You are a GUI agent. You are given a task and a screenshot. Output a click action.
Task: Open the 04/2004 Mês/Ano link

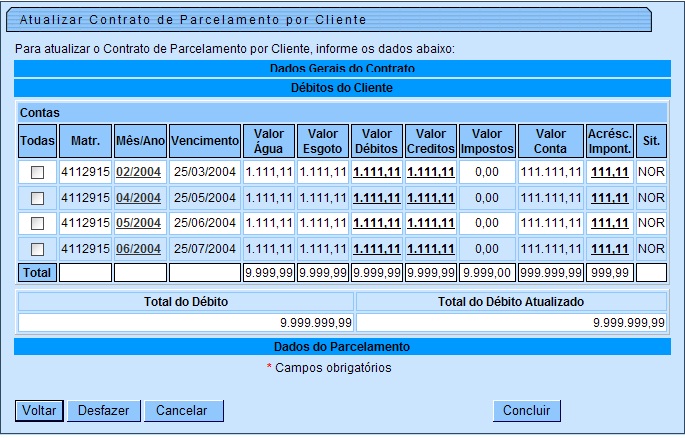point(139,198)
